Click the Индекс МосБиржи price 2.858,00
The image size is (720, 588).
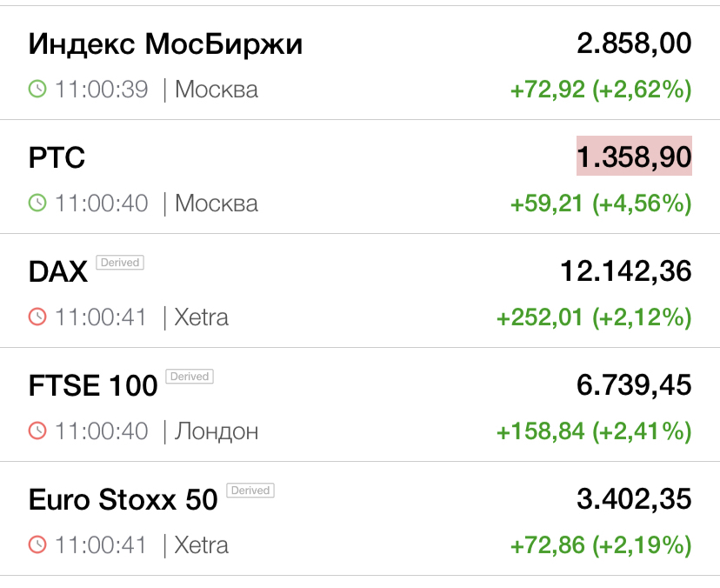click(634, 43)
